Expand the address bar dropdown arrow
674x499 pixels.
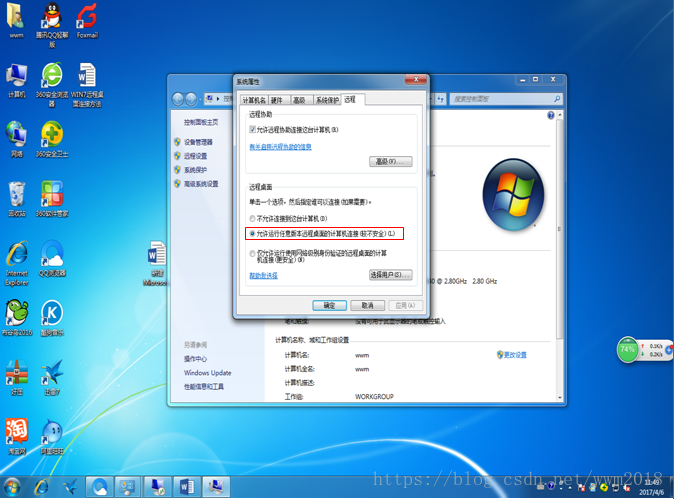430,99
